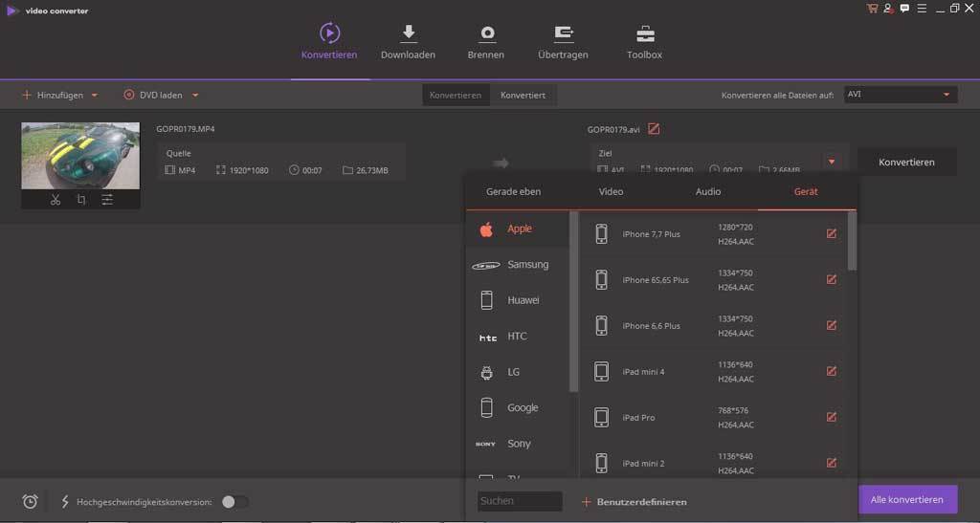980x523 pixels.
Task: Click the lightning bolt high-speed icon
Action: pos(65,502)
